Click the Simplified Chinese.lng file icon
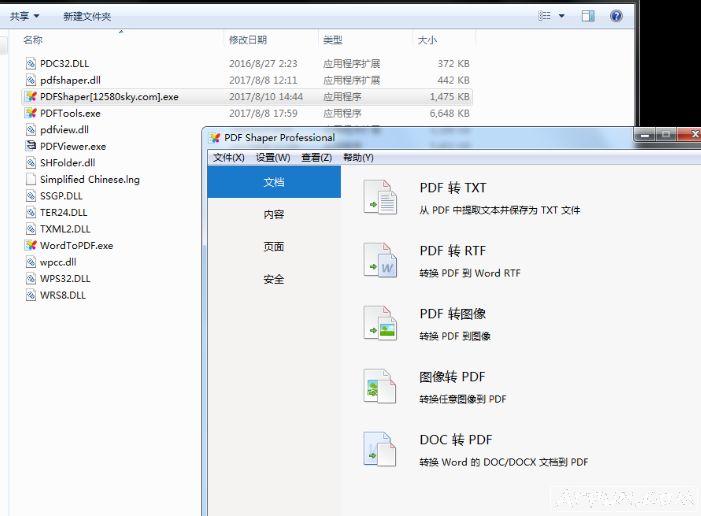Viewport: 701px width, 516px height. (x=31, y=179)
